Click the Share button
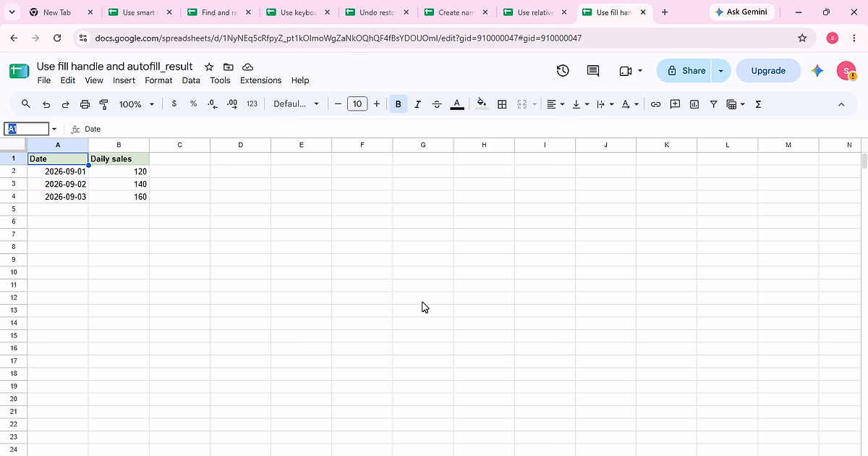 click(685, 70)
